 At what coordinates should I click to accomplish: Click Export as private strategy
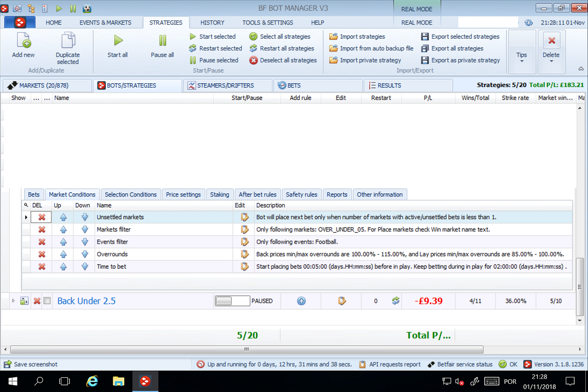[460, 60]
